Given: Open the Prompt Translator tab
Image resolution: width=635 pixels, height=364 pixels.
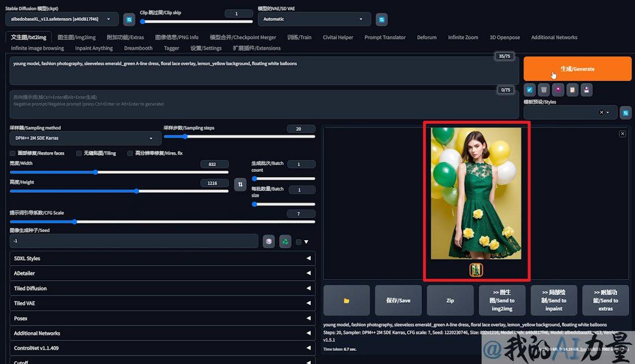Looking at the screenshot, I should click(385, 37).
